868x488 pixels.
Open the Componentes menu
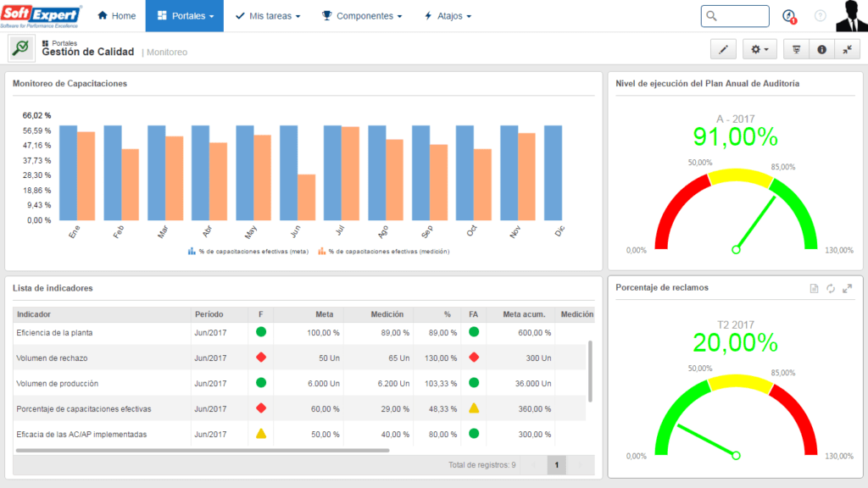[x=362, y=16]
